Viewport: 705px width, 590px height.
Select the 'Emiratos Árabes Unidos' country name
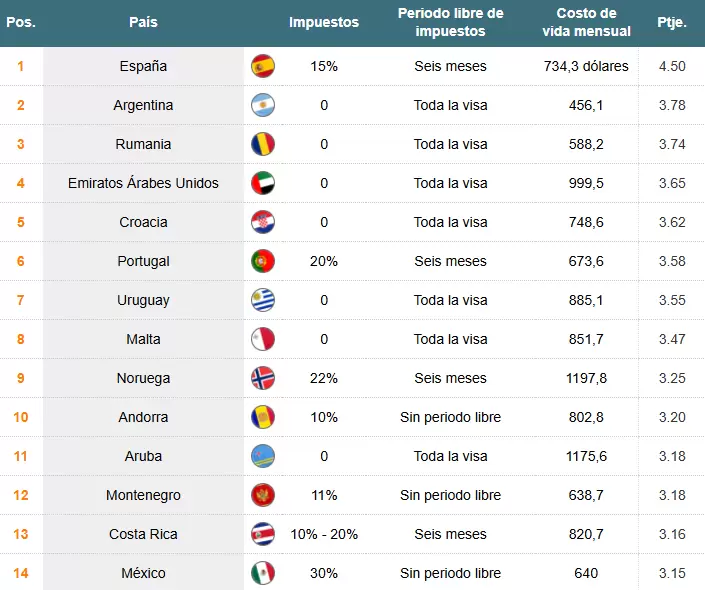143,184
